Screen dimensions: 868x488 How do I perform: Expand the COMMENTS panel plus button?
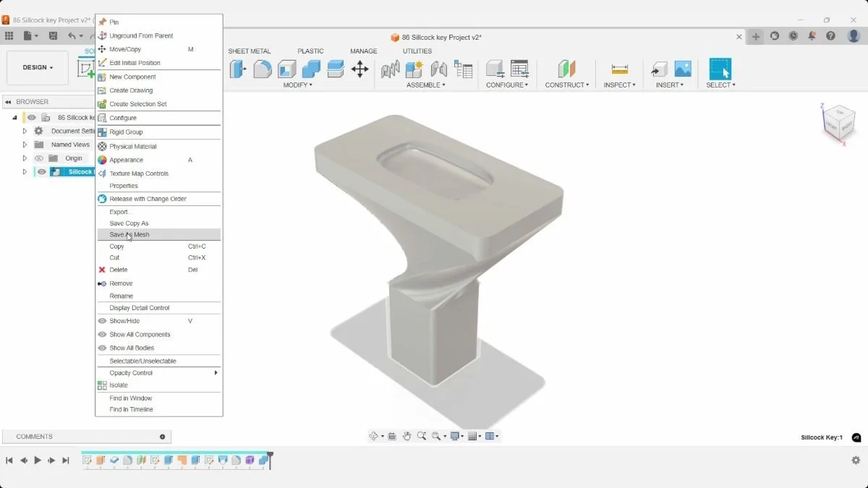point(162,437)
